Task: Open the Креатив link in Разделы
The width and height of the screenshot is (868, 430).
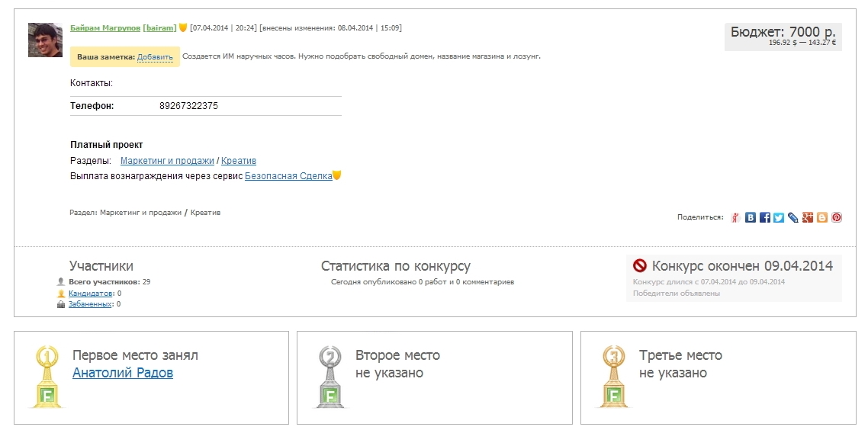Action: click(239, 161)
